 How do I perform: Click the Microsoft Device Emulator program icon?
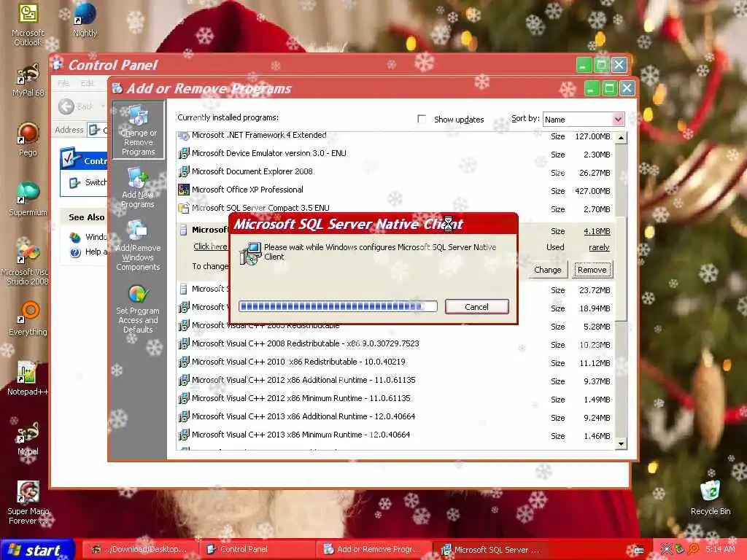click(183, 153)
